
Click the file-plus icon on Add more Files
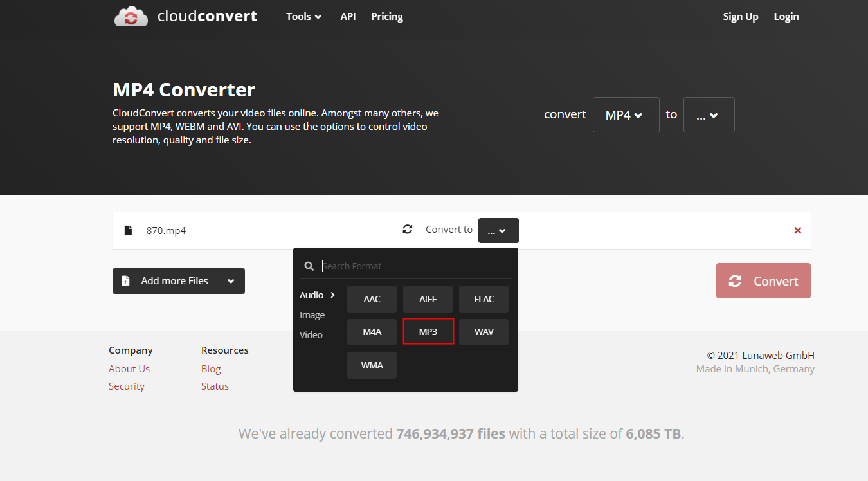coord(126,281)
